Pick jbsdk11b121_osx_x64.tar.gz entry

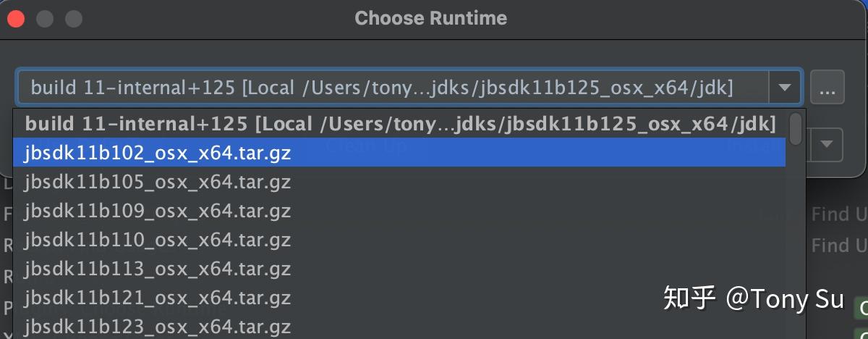(399, 297)
